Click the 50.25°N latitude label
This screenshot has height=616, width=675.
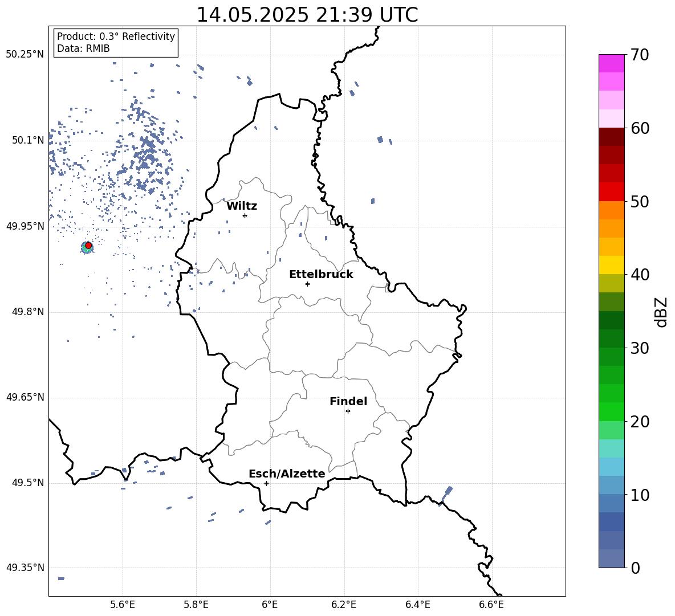[25, 55]
